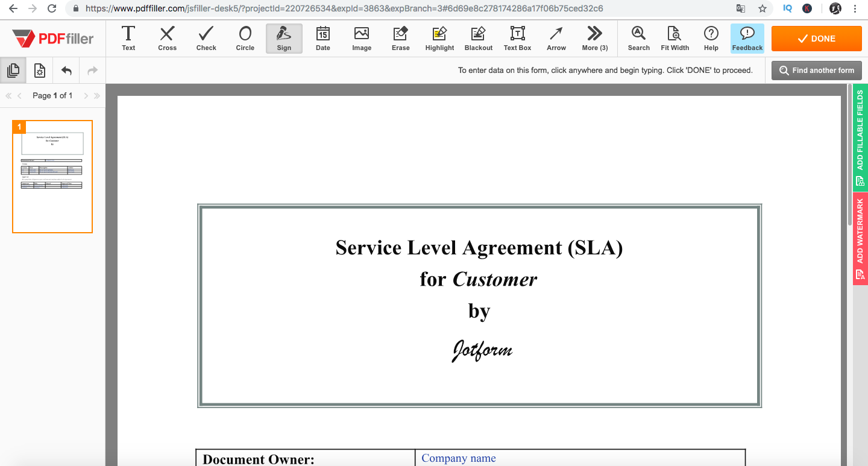Insert a Date with the Date tool
Image resolution: width=868 pixels, height=466 pixels.
323,39
